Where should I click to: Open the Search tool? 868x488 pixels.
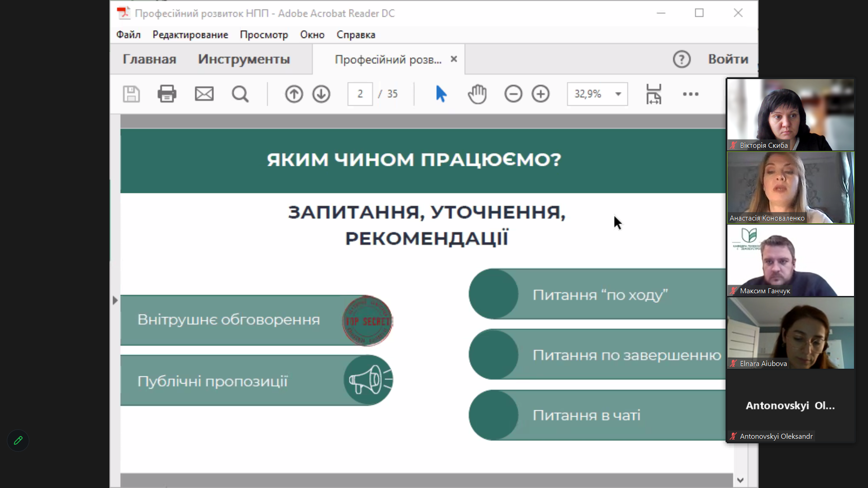click(241, 94)
